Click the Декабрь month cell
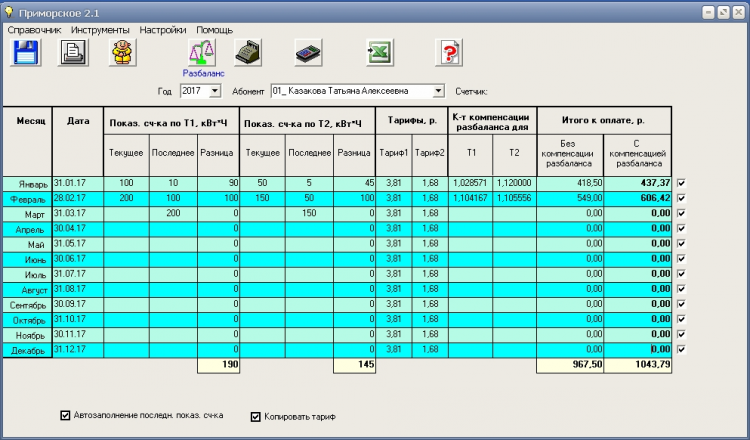The image size is (750, 440). click(27, 351)
